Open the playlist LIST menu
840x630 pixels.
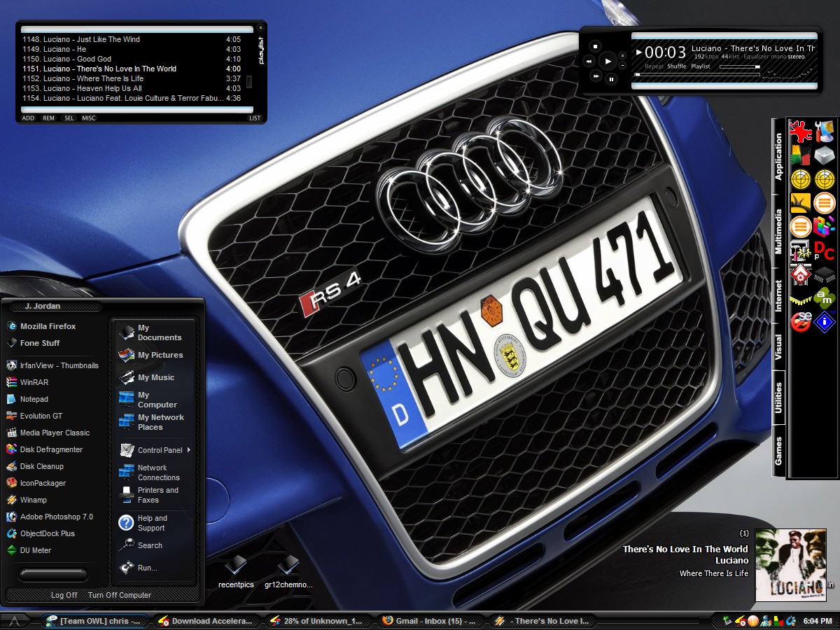pyautogui.click(x=255, y=118)
